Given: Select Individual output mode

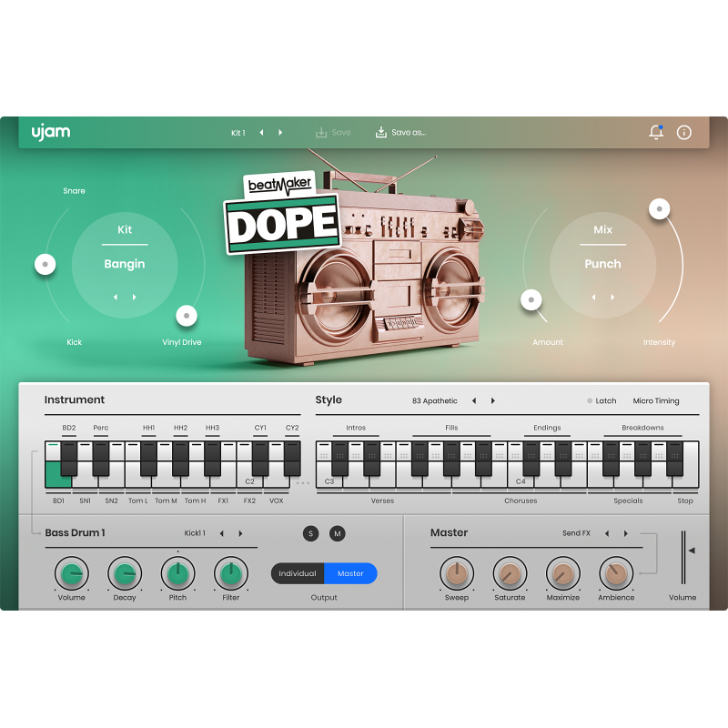Looking at the screenshot, I should point(298,573).
